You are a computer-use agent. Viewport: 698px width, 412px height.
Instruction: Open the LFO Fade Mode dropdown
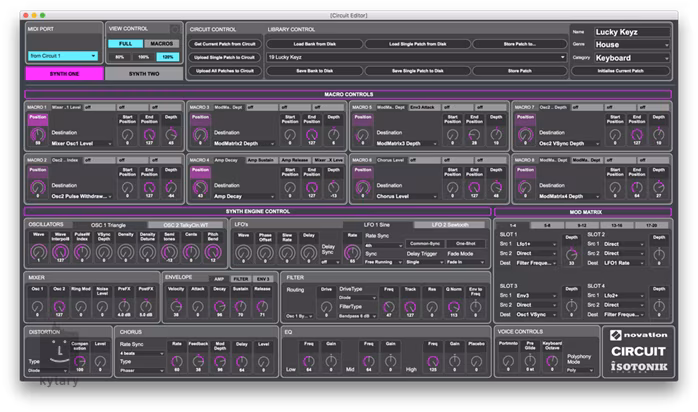pos(465,263)
